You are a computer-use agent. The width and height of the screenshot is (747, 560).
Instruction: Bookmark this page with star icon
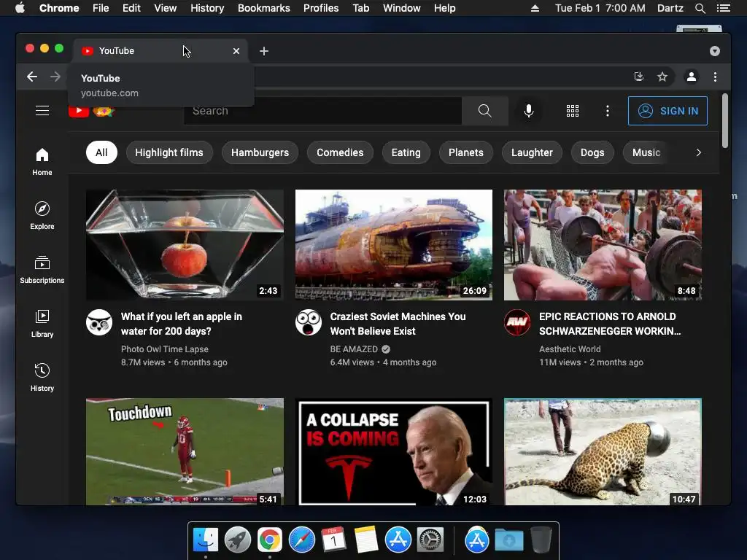[x=662, y=77]
